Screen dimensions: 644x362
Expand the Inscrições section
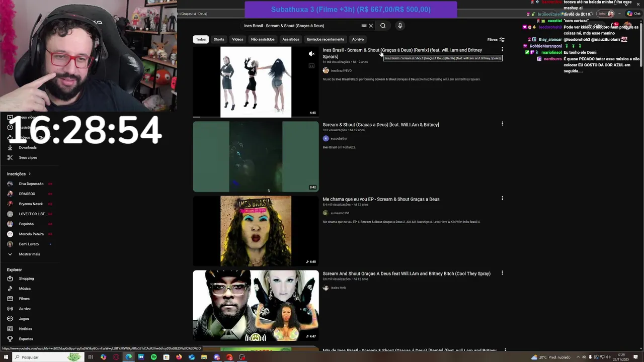click(x=19, y=174)
